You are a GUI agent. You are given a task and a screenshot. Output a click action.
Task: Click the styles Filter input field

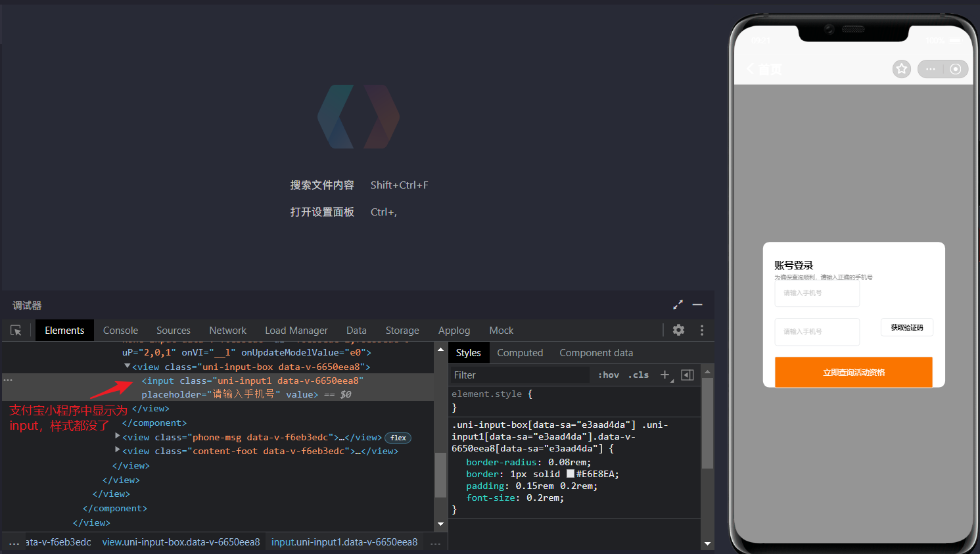[519, 375]
